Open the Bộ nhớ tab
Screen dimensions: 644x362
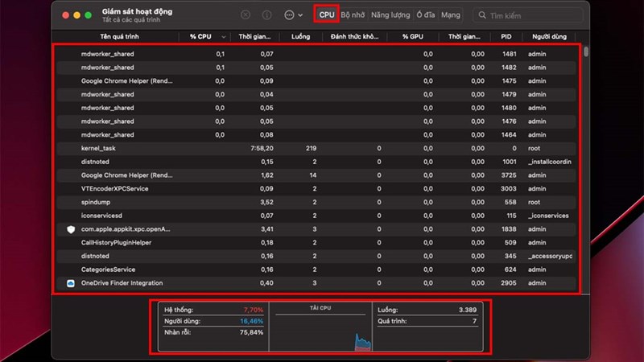[x=353, y=15]
